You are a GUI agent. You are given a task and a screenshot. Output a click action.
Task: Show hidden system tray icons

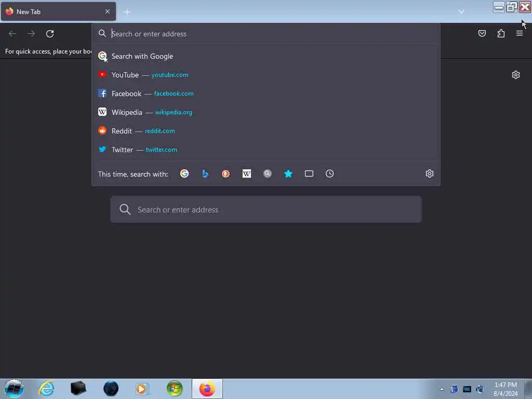[x=442, y=389]
